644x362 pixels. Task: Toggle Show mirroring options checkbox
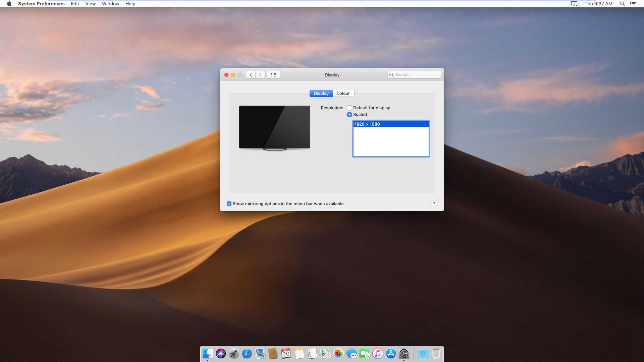pyautogui.click(x=229, y=203)
